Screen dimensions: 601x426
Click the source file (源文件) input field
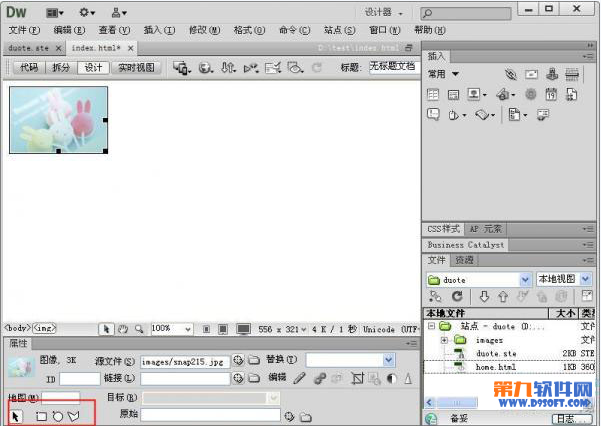pyautogui.click(x=184, y=360)
